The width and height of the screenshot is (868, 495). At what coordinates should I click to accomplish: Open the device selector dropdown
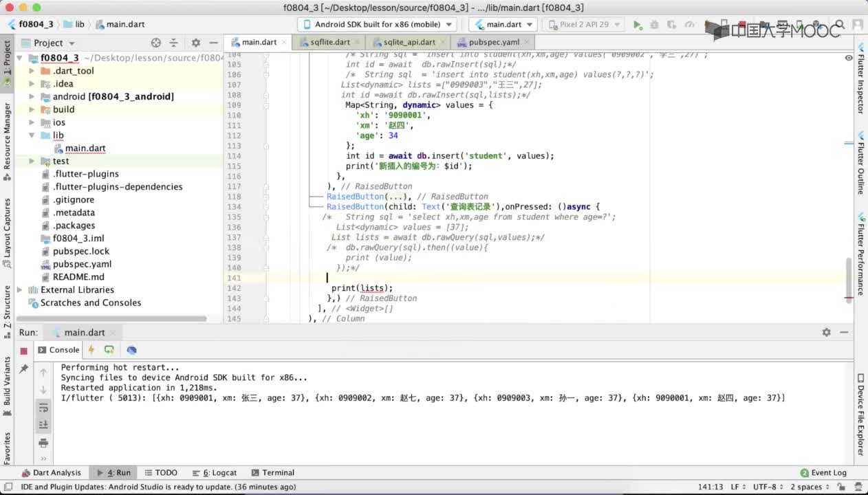[x=378, y=24]
